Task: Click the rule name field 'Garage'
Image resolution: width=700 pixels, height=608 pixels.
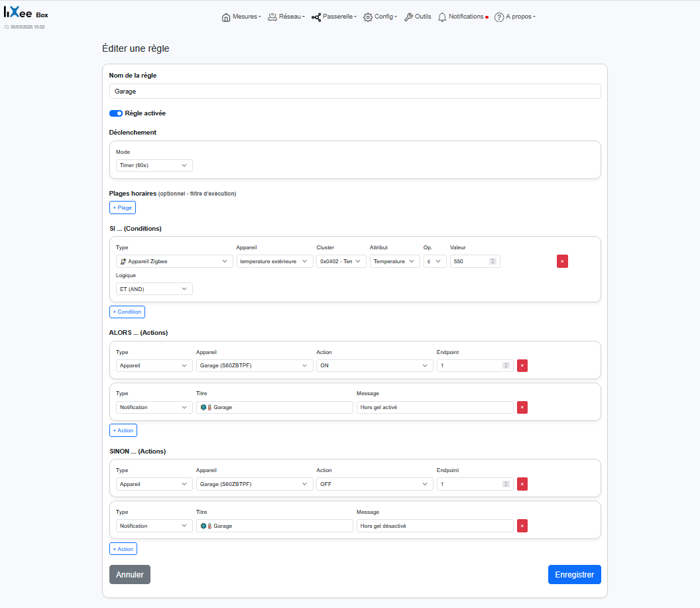Action: [x=355, y=91]
